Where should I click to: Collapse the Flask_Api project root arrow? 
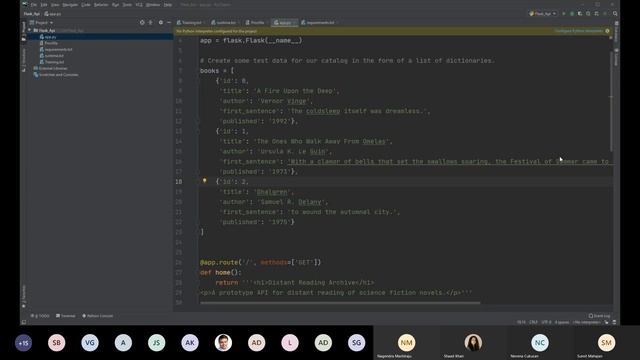[x=29, y=30]
